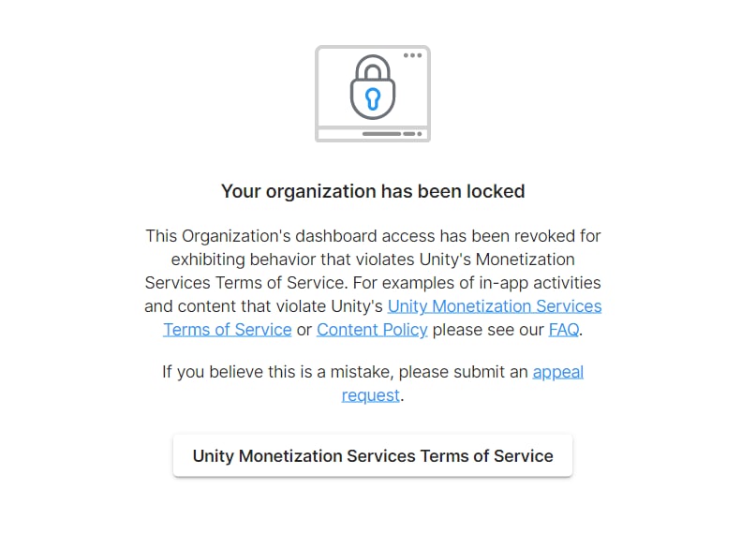The height and width of the screenshot is (534, 756).
Task: Click the long gray bar in the illustration footer
Action: (381, 134)
